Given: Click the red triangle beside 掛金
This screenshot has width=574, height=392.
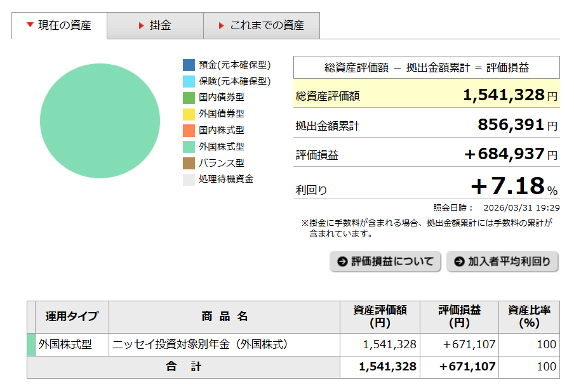Looking at the screenshot, I should click(141, 26).
